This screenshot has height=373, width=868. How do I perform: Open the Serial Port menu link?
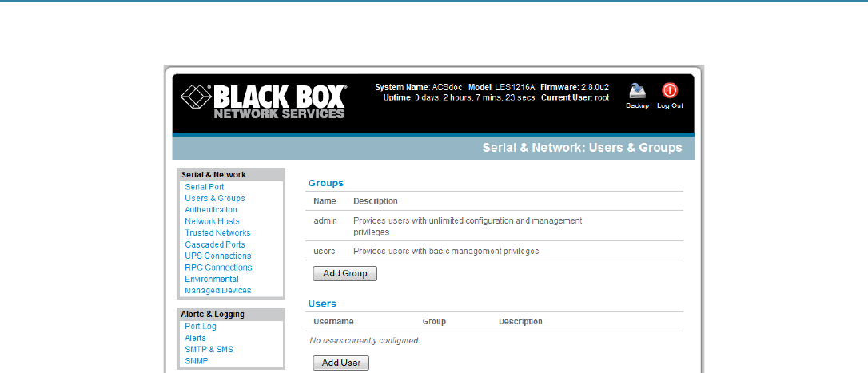pyautogui.click(x=204, y=187)
